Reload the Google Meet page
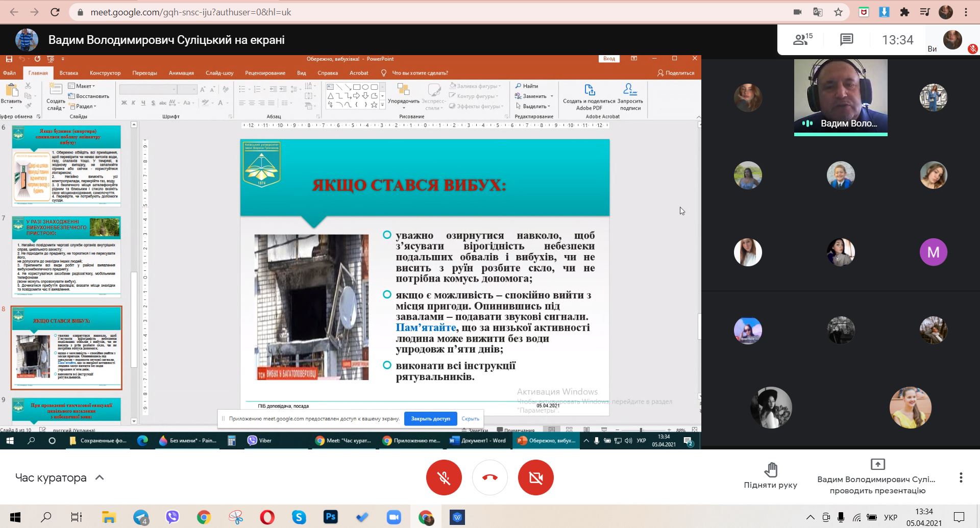980x528 pixels. click(55, 12)
